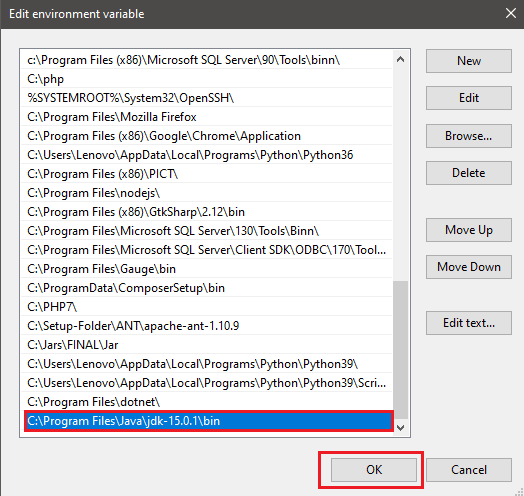Click the Edit button
This screenshot has width=524, height=496.
click(469, 98)
